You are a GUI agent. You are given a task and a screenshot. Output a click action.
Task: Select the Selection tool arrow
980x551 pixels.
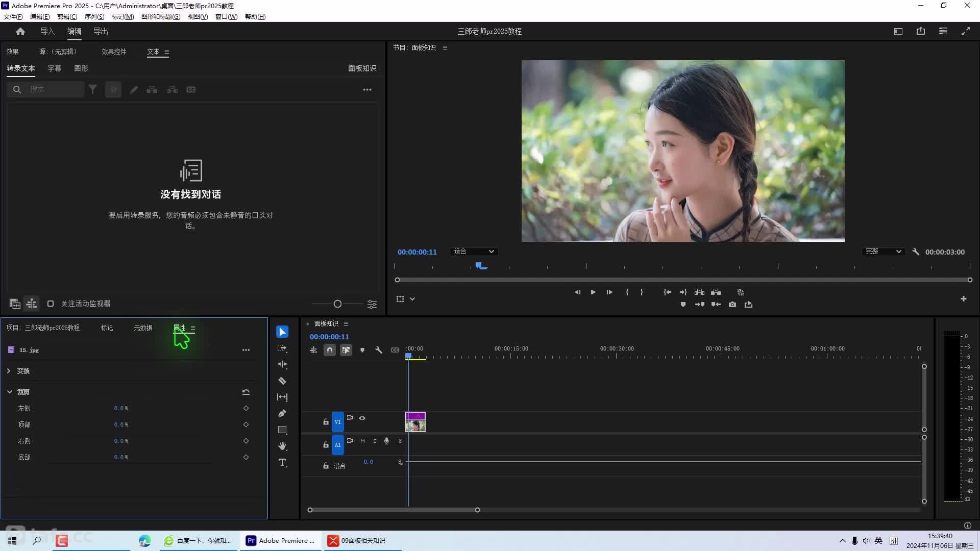click(282, 332)
